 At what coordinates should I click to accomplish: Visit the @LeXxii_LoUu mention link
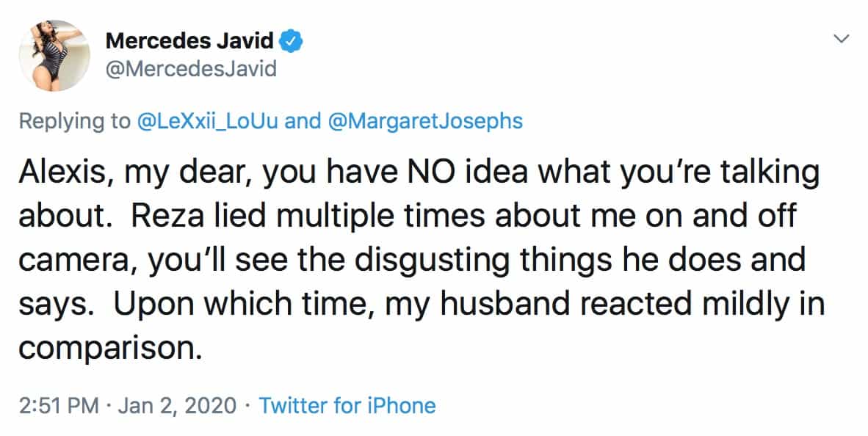point(206,120)
